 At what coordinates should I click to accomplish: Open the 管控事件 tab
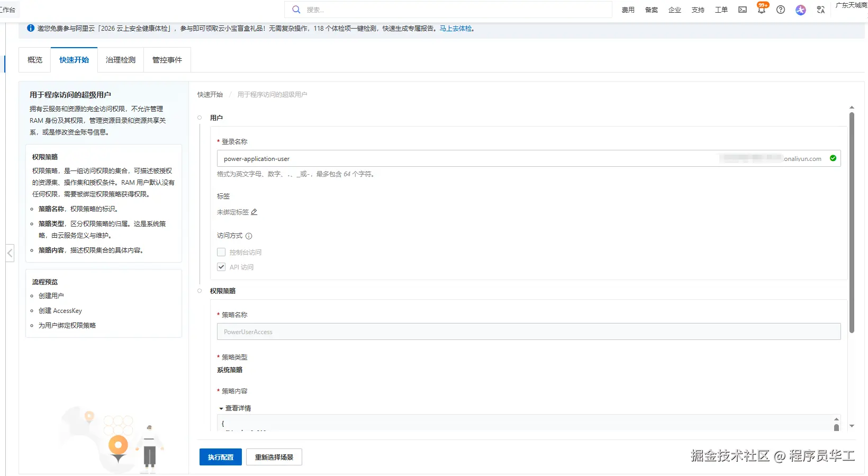tap(167, 60)
